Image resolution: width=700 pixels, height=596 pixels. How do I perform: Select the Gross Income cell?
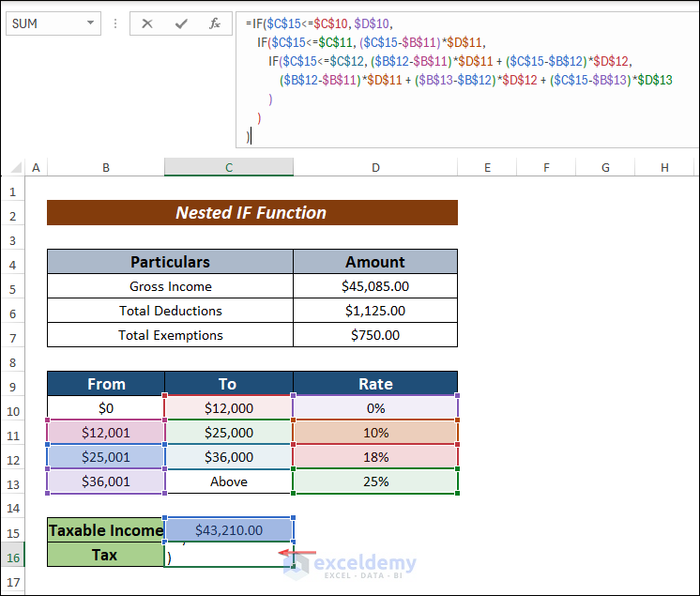170,286
